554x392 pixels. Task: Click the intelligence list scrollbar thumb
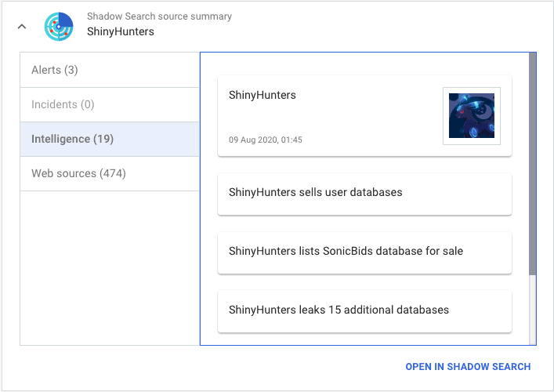[x=532, y=164]
